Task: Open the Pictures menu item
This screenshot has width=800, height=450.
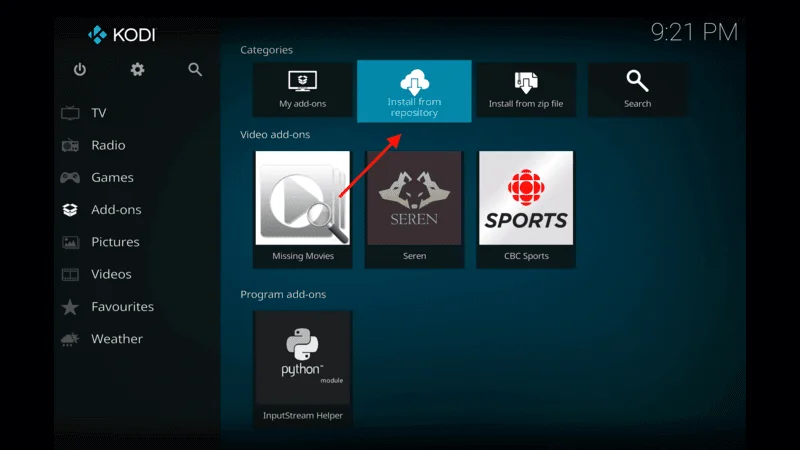Action: [x=115, y=242]
